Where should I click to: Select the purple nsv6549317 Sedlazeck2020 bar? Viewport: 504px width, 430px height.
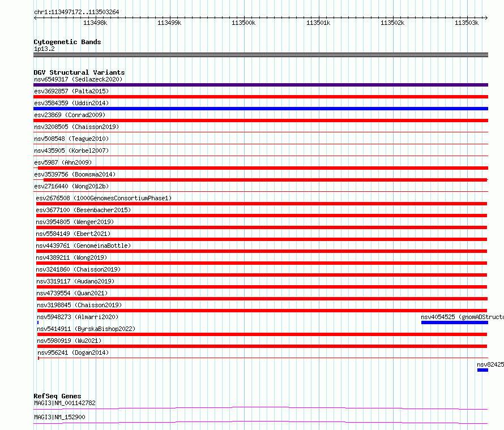click(x=260, y=85)
